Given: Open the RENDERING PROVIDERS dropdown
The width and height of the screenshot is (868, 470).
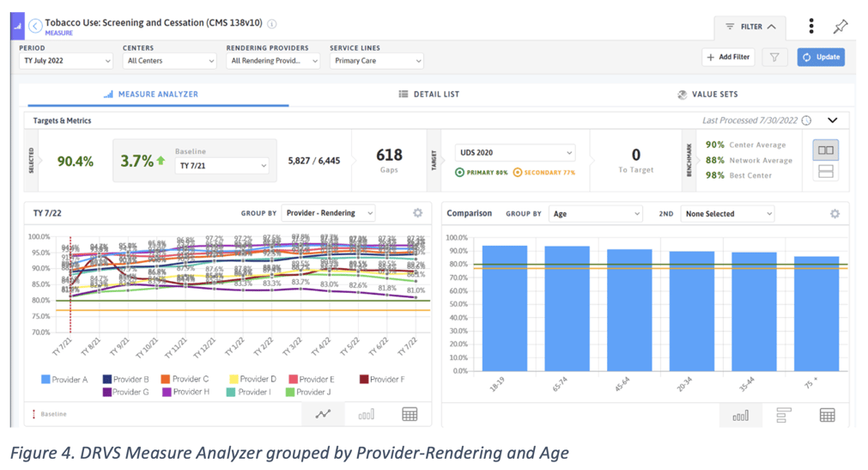Looking at the screenshot, I should point(273,60).
